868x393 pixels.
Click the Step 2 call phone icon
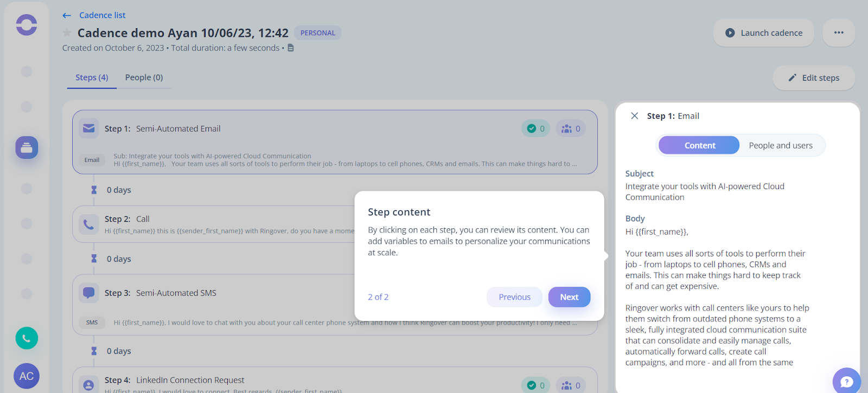click(x=89, y=224)
